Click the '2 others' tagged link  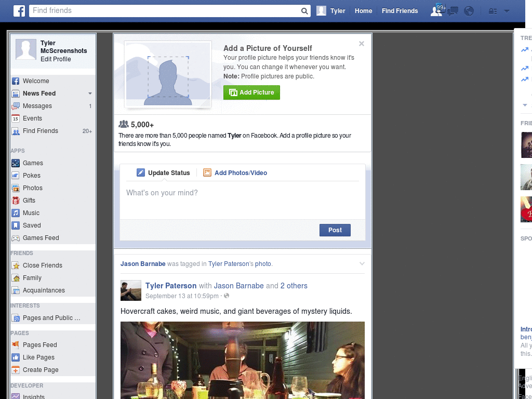294,286
